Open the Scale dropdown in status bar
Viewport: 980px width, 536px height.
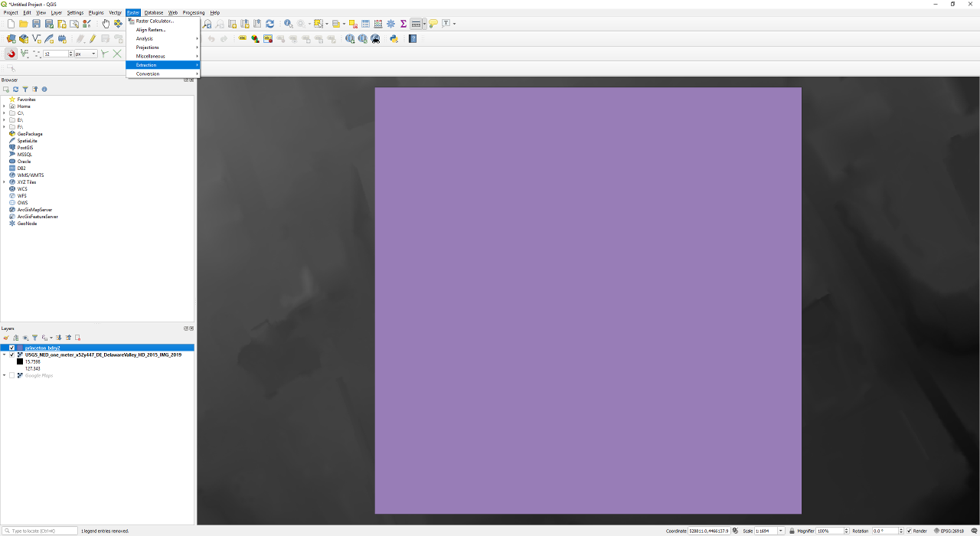781,531
